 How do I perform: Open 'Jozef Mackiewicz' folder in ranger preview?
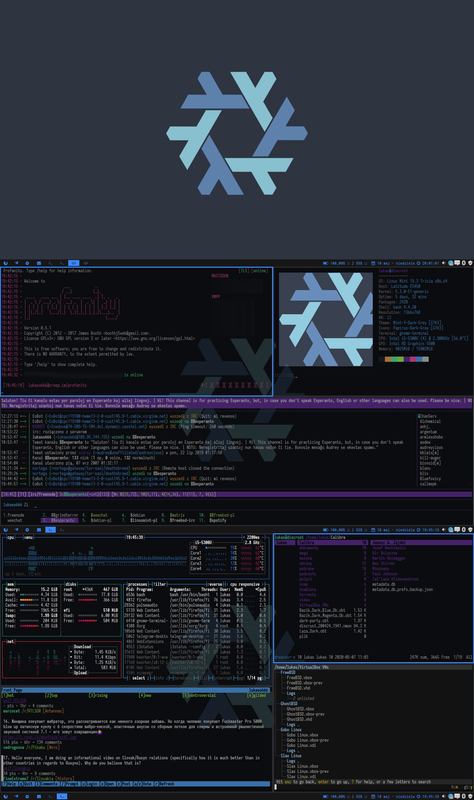(389, 547)
